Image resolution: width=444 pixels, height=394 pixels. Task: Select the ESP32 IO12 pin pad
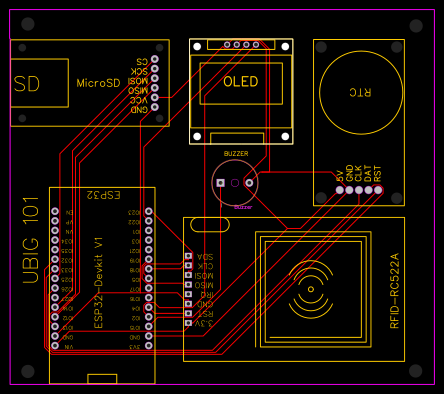(x=55, y=317)
